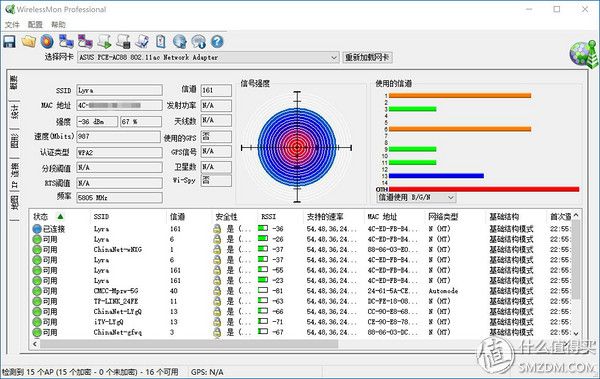Click the script icon with green play arrow

(104, 41)
